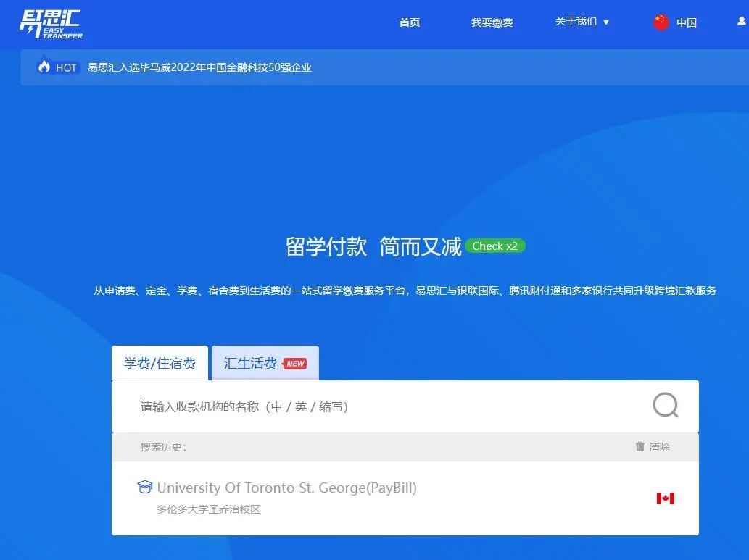Select the 中国 region label

pos(687,22)
